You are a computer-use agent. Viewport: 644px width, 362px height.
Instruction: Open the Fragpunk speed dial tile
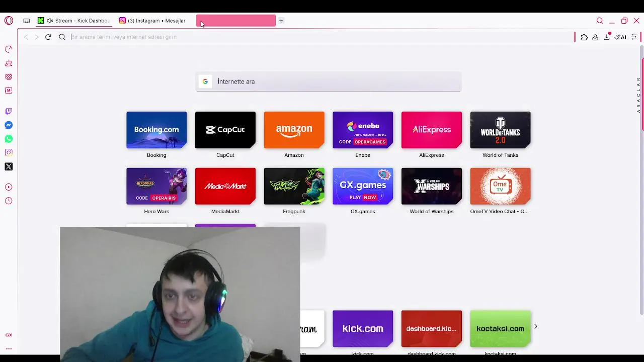click(x=294, y=186)
